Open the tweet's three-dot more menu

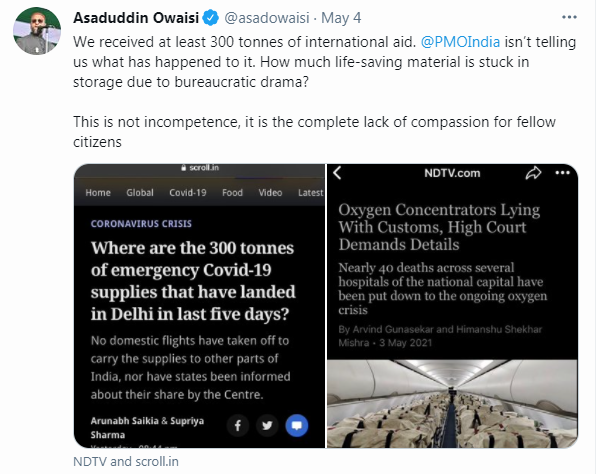[x=569, y=17]
